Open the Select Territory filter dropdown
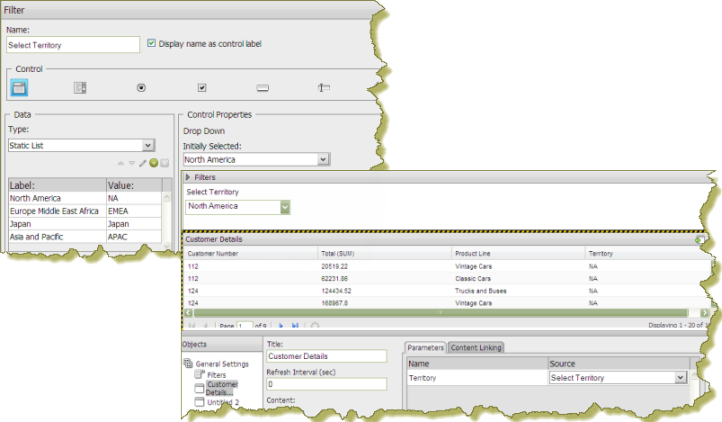The height and width of the screenshot is (422, 722). (285, 207)
